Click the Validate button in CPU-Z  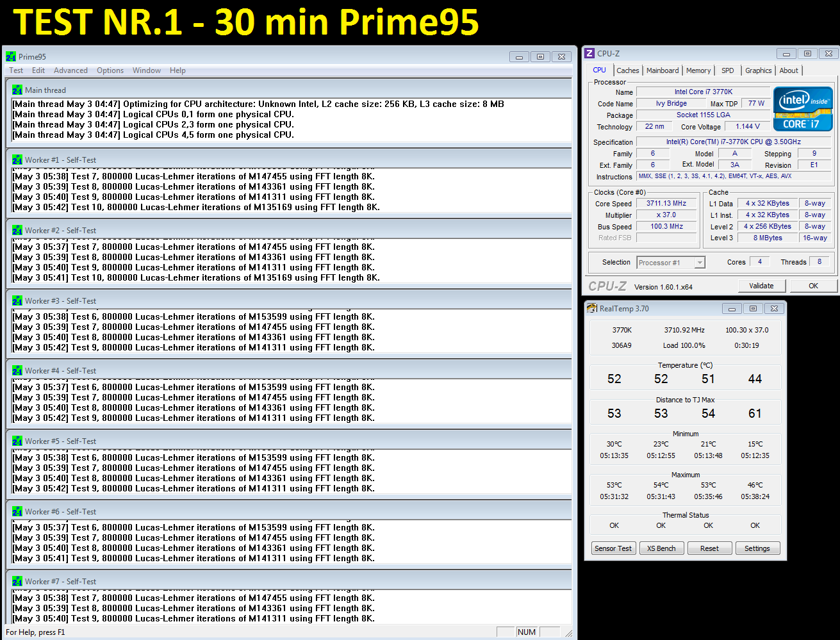coord(761,286)
